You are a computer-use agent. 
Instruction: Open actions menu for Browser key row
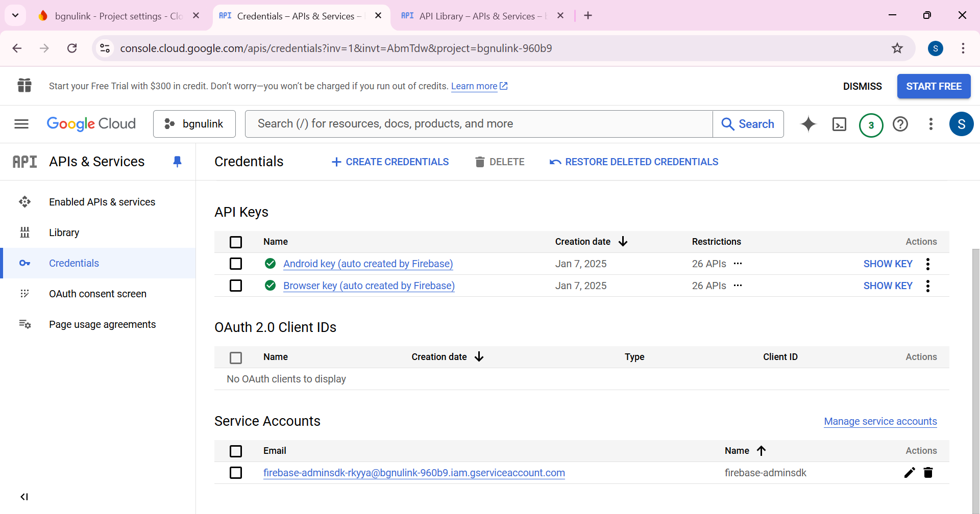coord(928,286)
